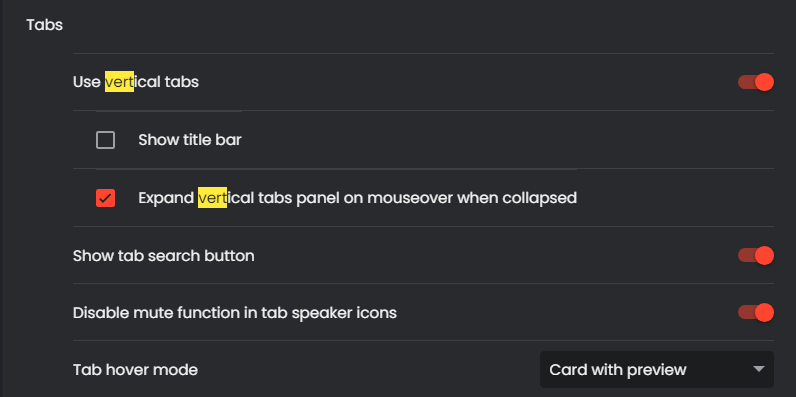Viewport: 796px width, 397px height.
Task: Click the Tabs section heading
Action: click(x=45, y=25)
